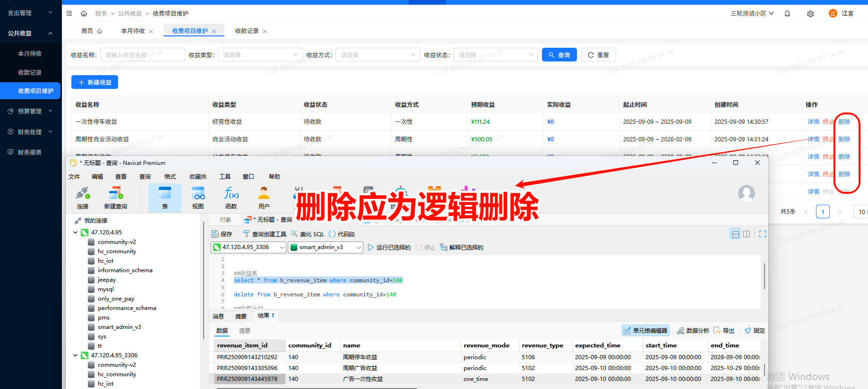Toggle 固定 pin for the result

755,330
